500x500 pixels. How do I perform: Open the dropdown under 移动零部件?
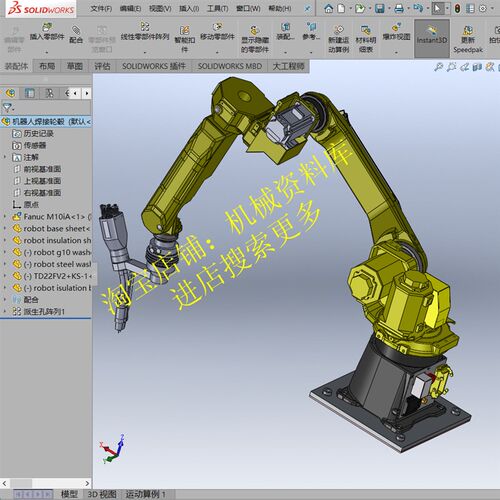217,52
